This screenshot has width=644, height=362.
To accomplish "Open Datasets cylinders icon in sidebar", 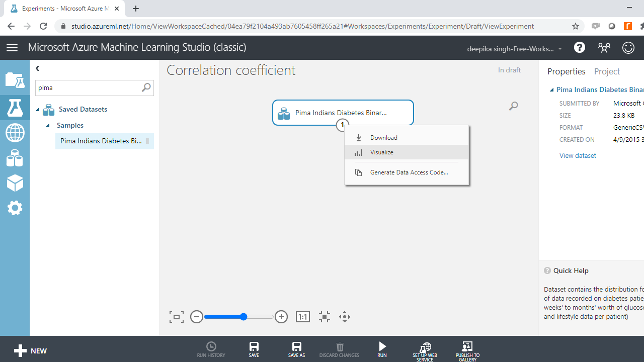I will coord(15,158).
